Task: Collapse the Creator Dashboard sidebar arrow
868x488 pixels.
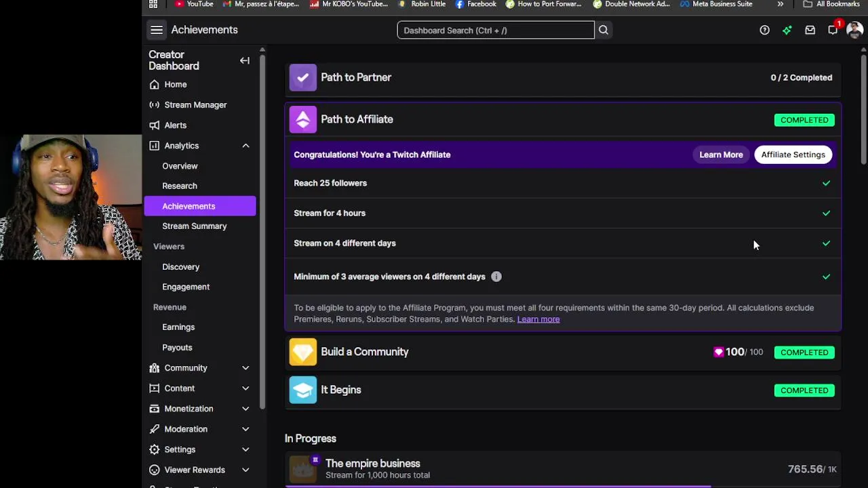Action: [x=245, y=60]
